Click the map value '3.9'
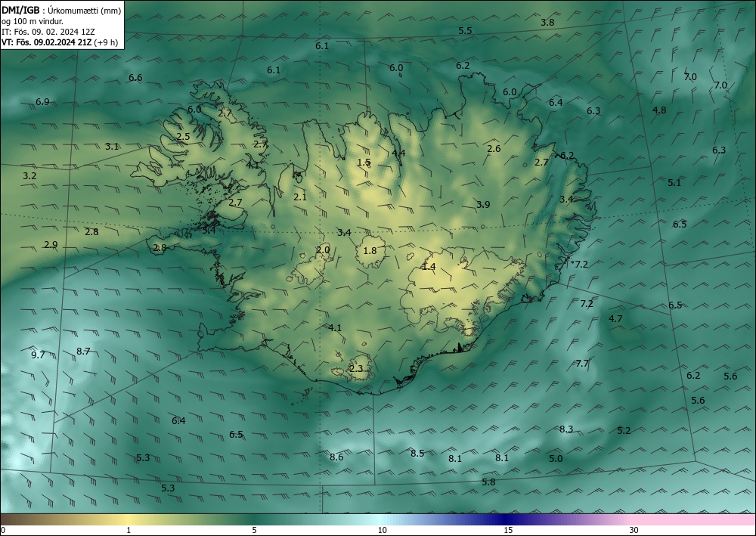Screen dimensions: 756x536 (483, 205)
